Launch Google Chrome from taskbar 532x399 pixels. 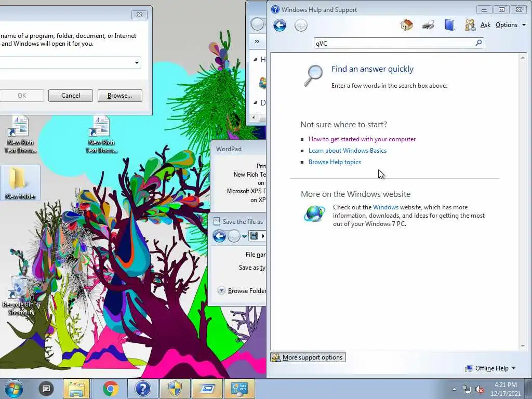click(110, 389)
